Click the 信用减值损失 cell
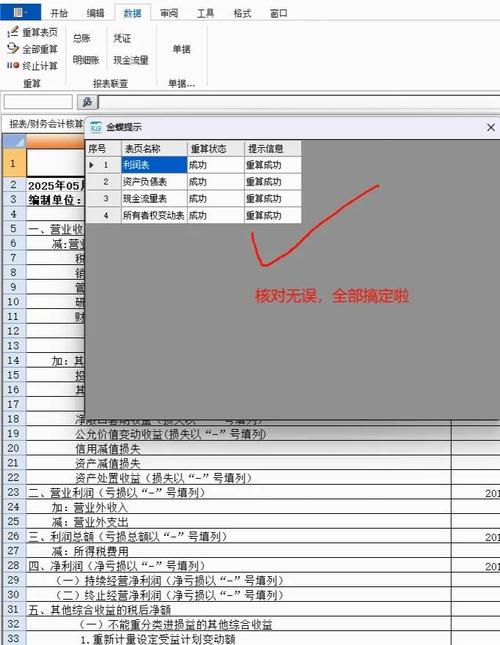The width and height of the screenshot is (500, 645). [239, 449]
